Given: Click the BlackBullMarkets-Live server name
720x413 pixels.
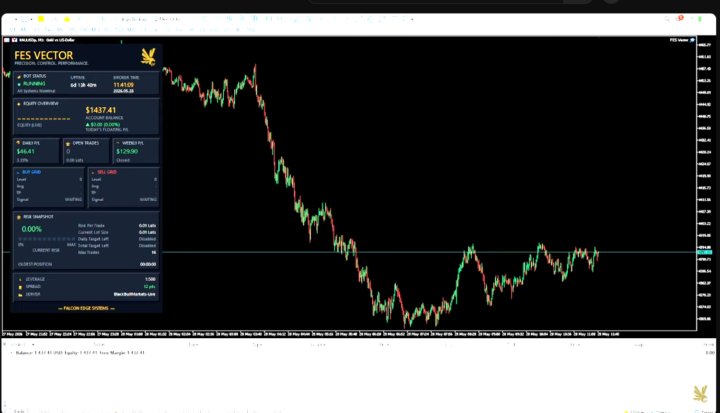Looking at the screenshot, I should pyautogui.click(x=135, y=294).
